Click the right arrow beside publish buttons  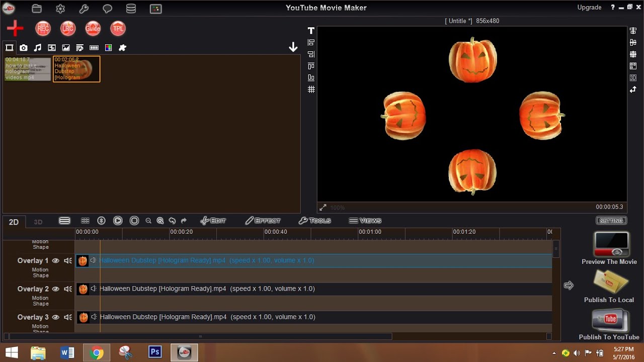pyautogui.click(x=569, y=286)
